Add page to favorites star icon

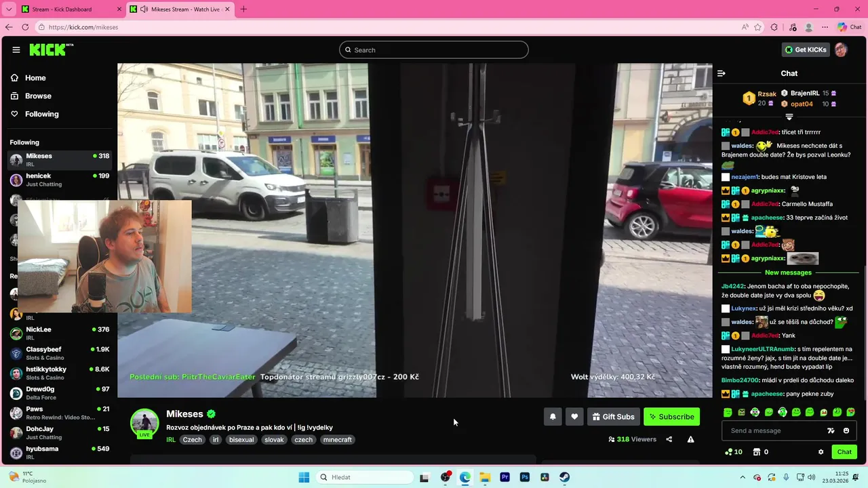point(757,27)
